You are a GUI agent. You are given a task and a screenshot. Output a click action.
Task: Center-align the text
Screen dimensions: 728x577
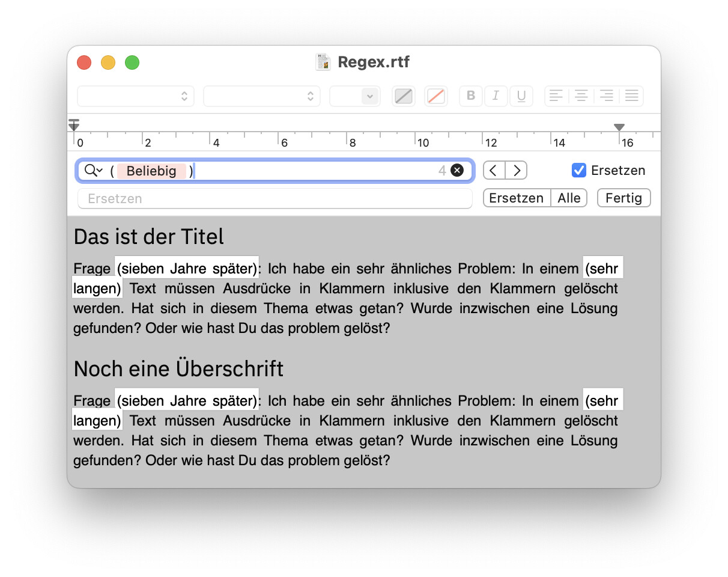point(581,96)
